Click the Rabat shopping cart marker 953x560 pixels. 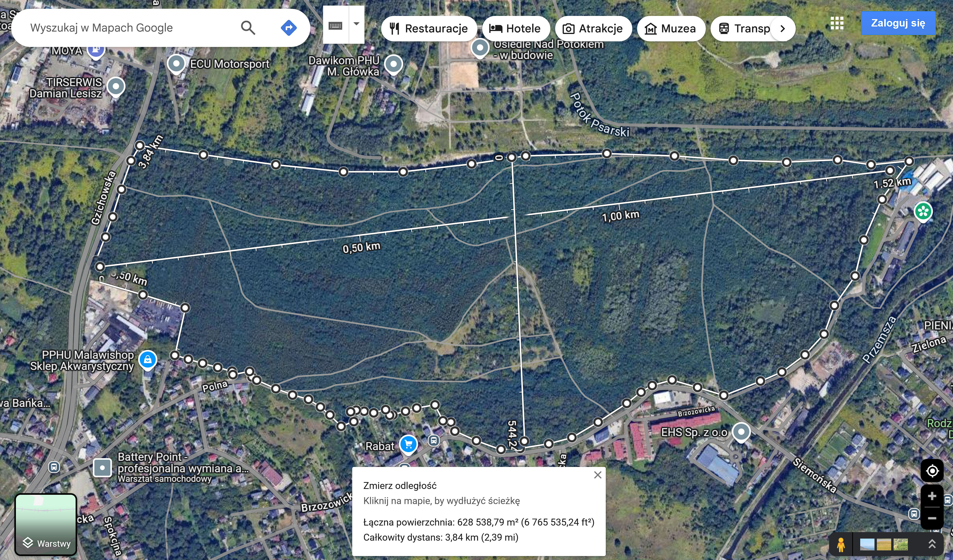[x=408, y=444]
